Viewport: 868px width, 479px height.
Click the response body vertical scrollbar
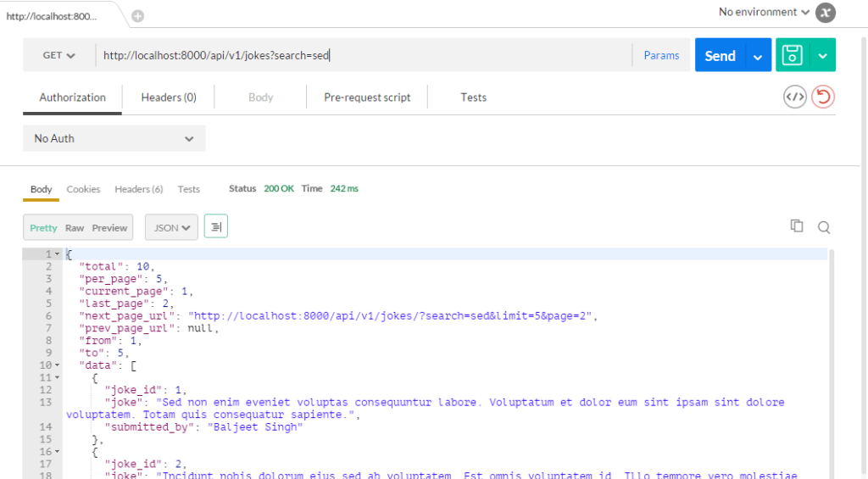832,356
